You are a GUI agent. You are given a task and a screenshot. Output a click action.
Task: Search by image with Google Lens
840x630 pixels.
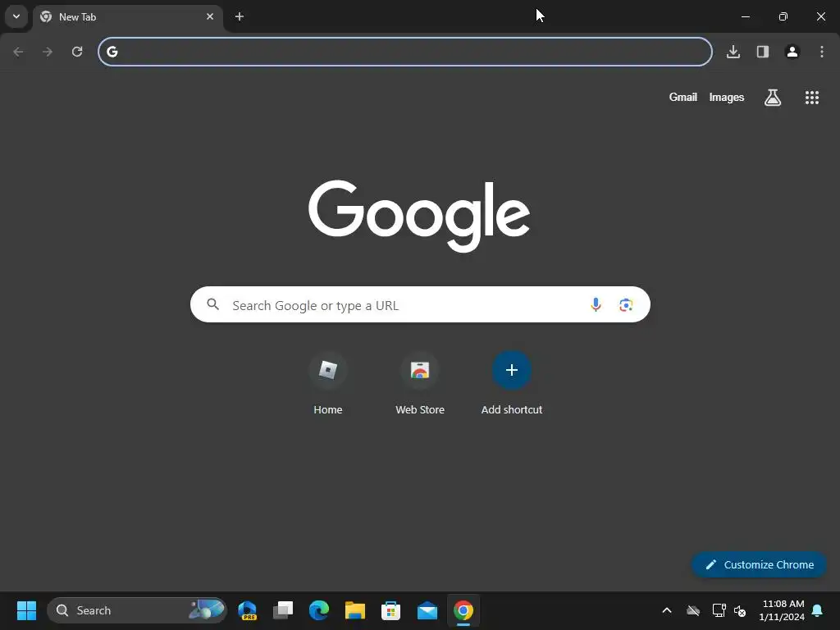[x=626, y=305]
